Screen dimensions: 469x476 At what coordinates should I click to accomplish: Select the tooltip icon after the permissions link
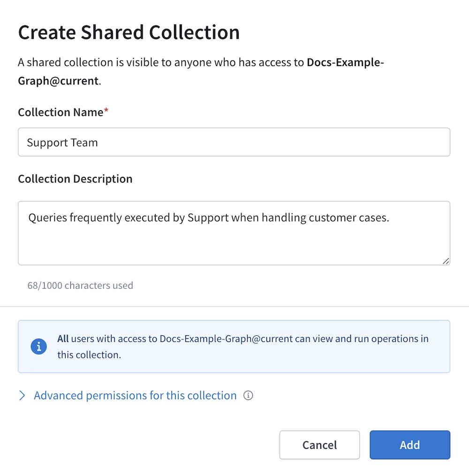click(x=248, y=395)
